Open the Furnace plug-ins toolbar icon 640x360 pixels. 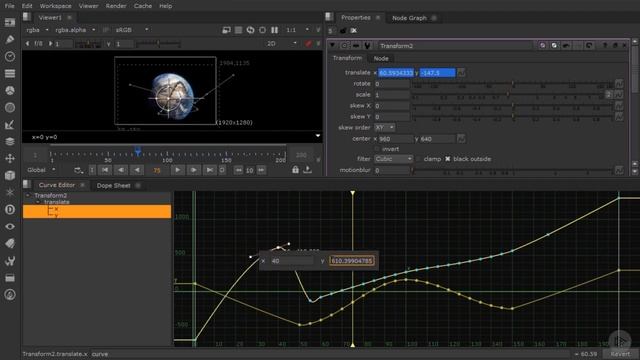pyautogui.click(x=10, y=295)
